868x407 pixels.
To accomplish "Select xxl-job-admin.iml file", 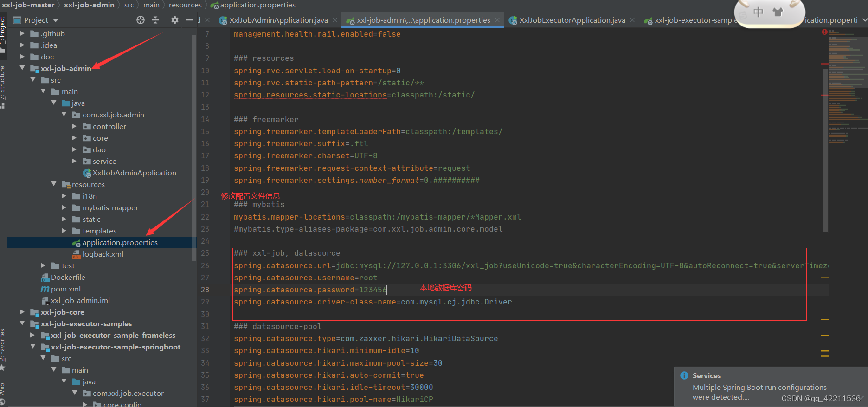I will click(76, 301).
